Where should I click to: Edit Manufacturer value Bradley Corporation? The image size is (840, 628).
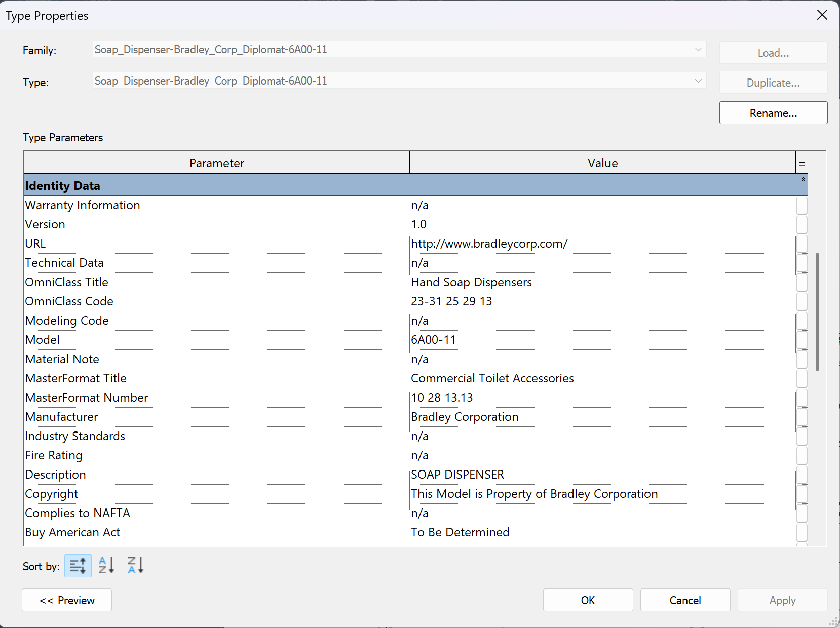point(602,417)
